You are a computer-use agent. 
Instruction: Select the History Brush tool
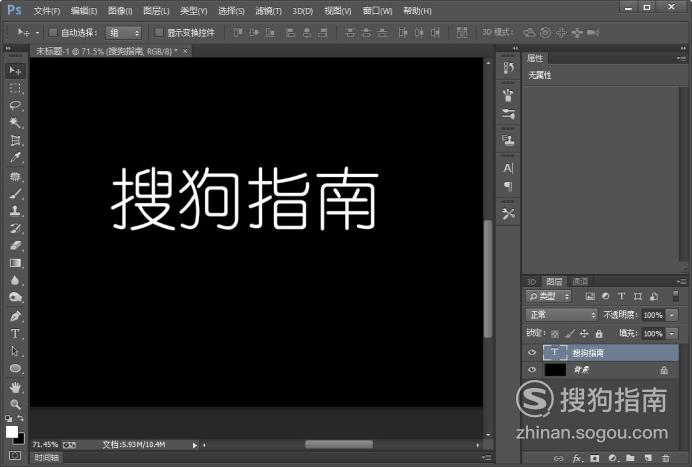tap(15, 228)
